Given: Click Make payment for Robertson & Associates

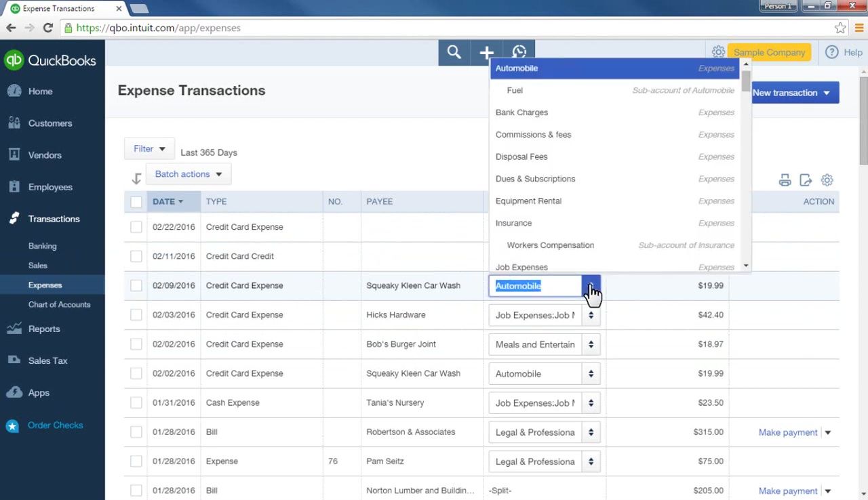Looking at the screenshot, I should 788,432.
